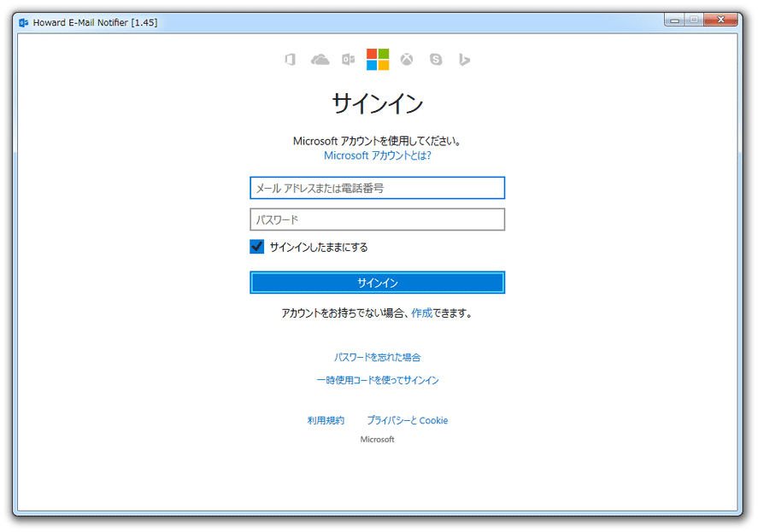Click the Xbox icon

pyautogui.click(x=407, y=60)
